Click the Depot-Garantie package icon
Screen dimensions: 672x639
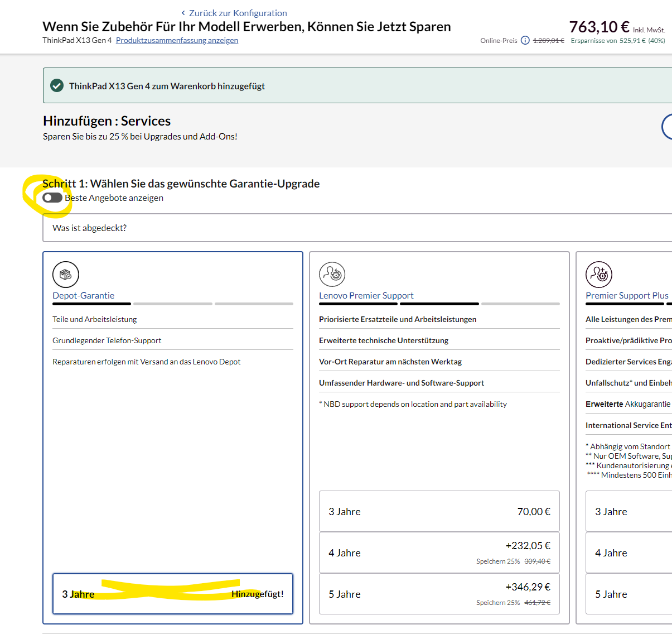click(66, 275)
